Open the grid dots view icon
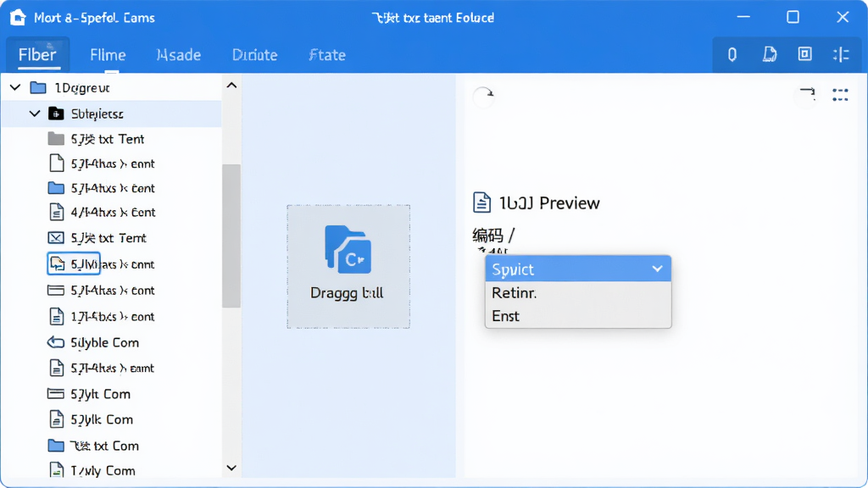 tap(840, 95)
